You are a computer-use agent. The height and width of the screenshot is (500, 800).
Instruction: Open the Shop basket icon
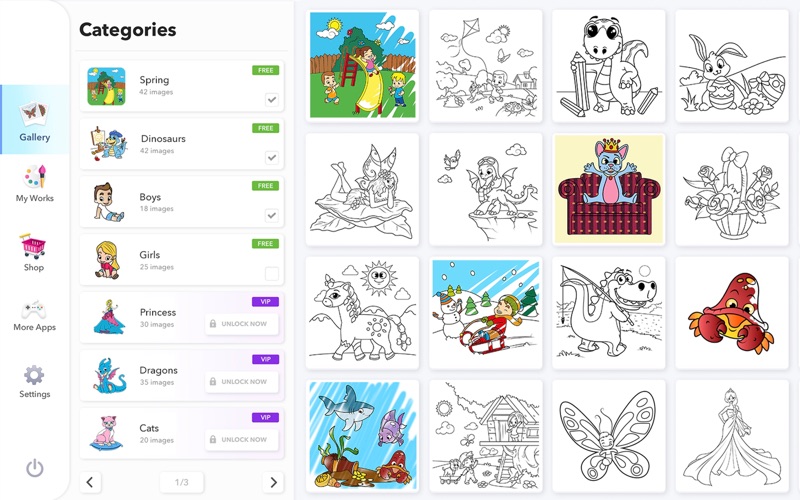[33, 245]
